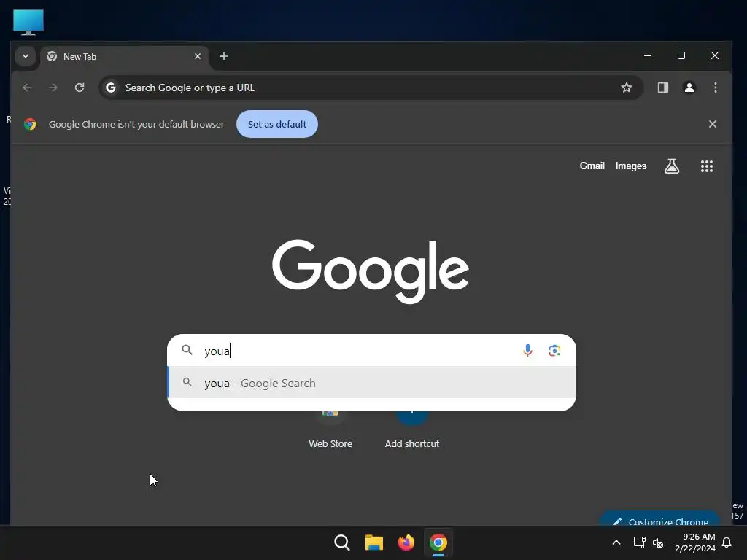The height and width of the screenshot is (560, 747).
Task: Click the Chrome logo in infobar
Action: coord(30,124)
